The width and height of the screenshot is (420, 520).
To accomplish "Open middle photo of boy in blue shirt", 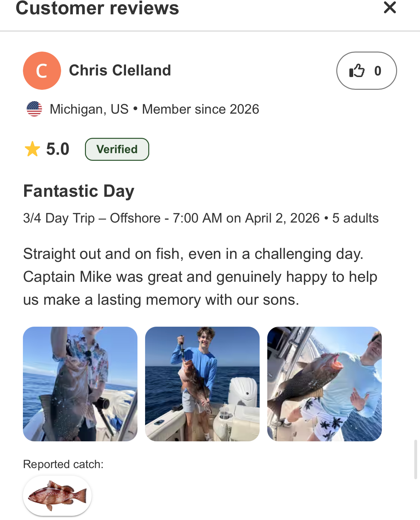I will pos(202,384).
